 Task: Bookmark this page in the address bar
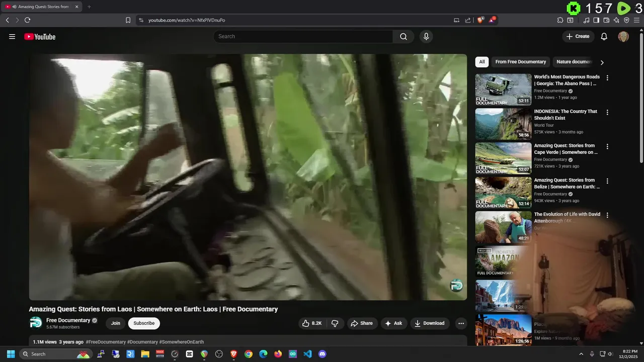coord(128,20)
